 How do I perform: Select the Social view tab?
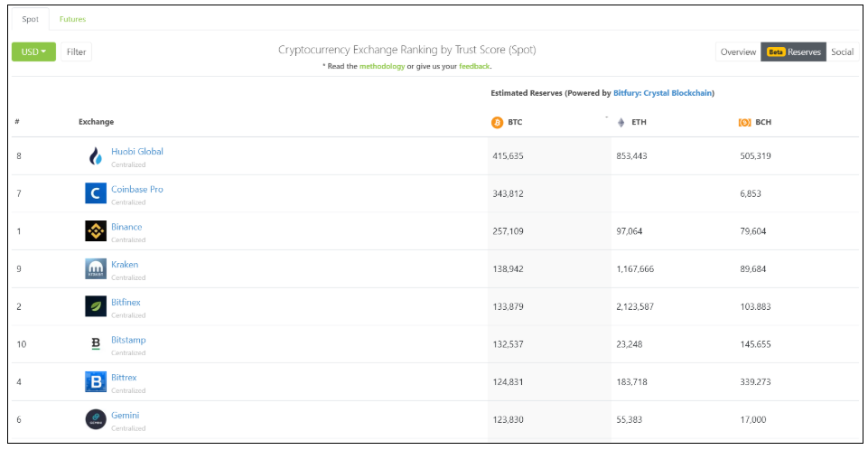842,52
